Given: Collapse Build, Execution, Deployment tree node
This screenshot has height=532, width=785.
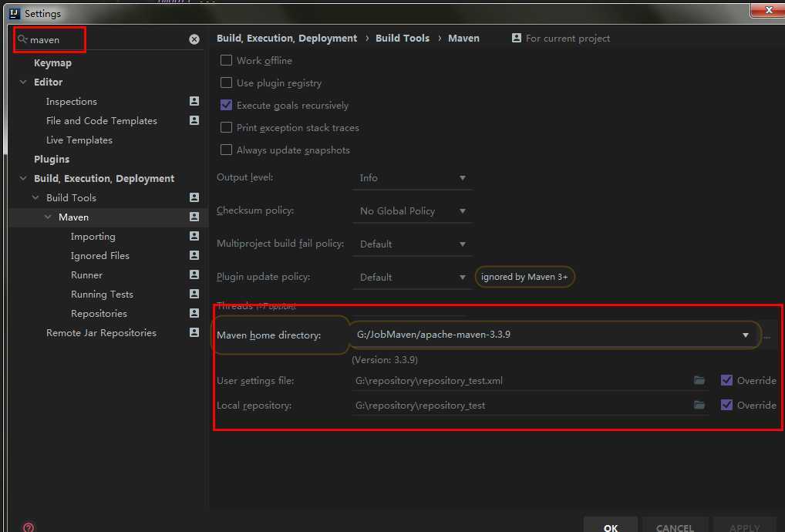Looking at the screenshot, I should [x=23, y=178].
